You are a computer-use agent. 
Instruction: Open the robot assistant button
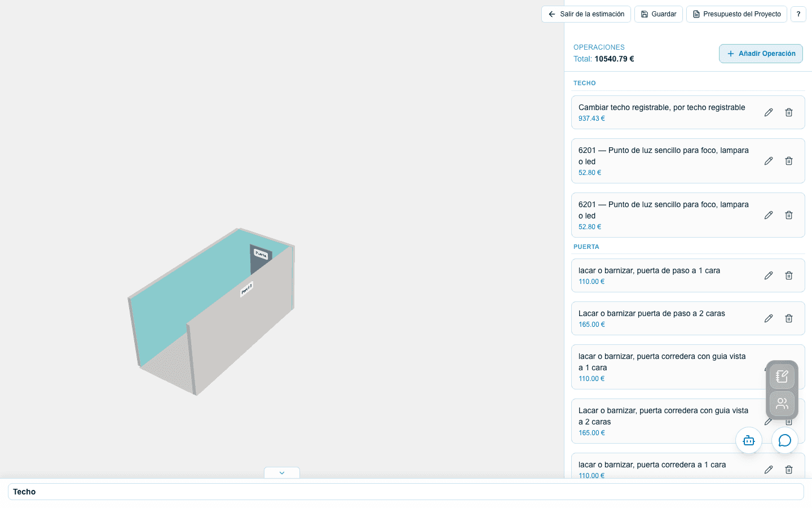point(749,440)
